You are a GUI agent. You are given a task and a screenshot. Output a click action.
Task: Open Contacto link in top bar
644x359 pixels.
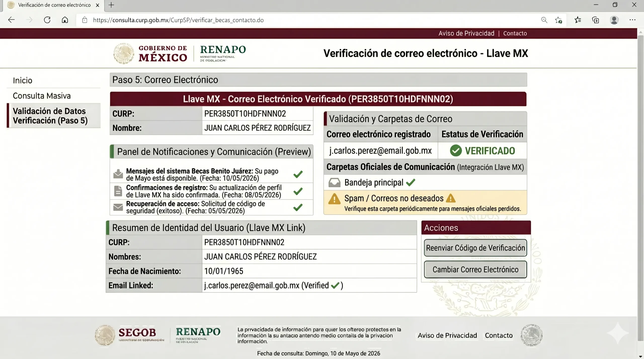click(x=515, y=33)
